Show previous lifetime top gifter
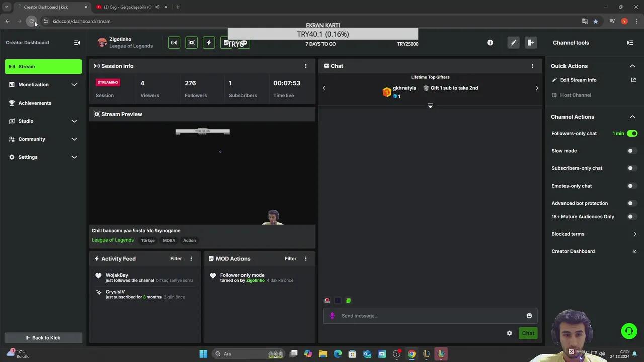 click(324, 88)
